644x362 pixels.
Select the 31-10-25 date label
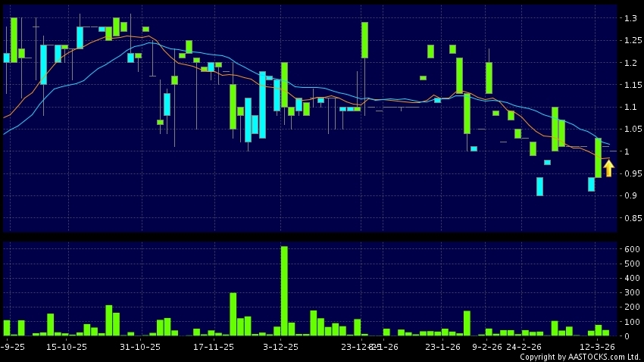tap(140, 346)
